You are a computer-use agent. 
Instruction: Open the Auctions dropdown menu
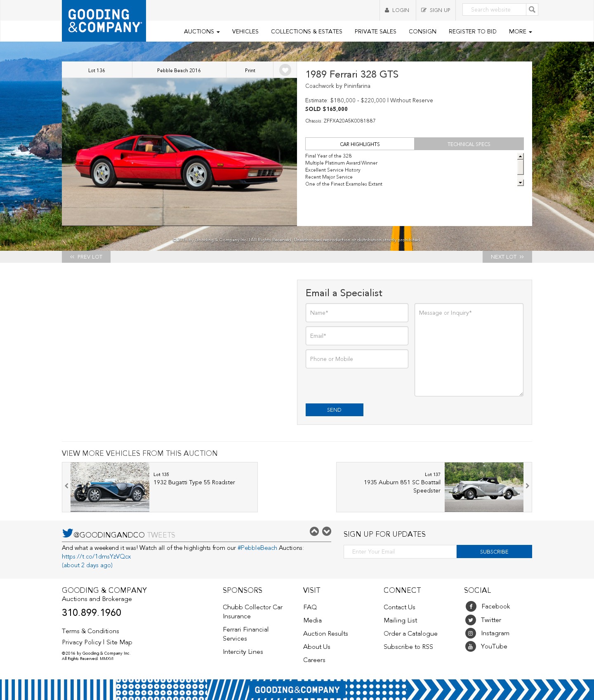202,31
